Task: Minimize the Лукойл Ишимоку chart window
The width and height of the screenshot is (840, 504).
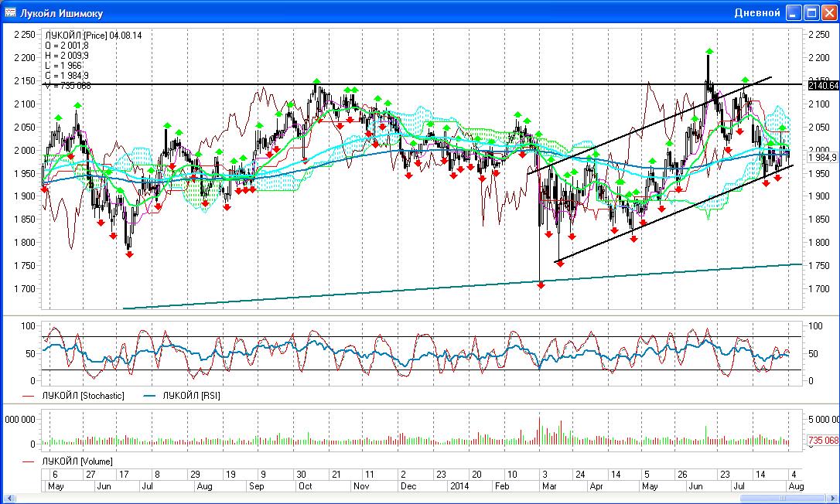Action: point(794,13)
